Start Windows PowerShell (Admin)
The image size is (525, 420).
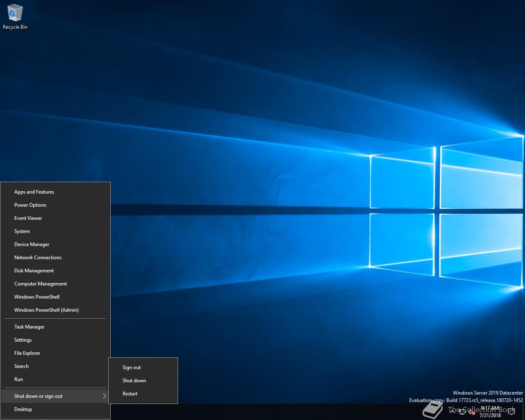click(x=55, y=310)
